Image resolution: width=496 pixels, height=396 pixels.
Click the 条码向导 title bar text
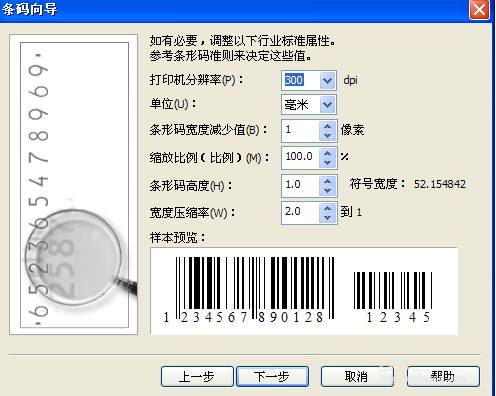pyautogui.click(x=29, y=9)
